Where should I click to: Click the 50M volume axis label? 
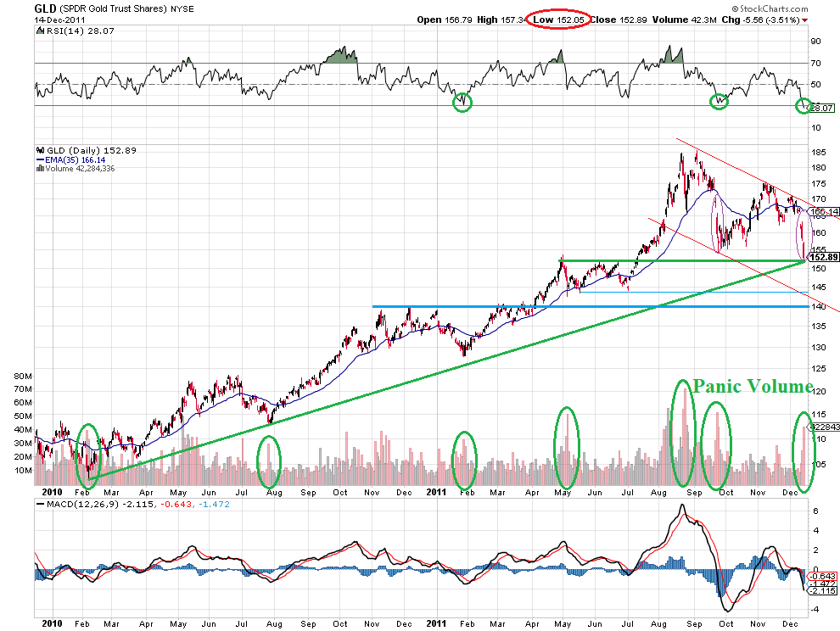coord(23,416)
